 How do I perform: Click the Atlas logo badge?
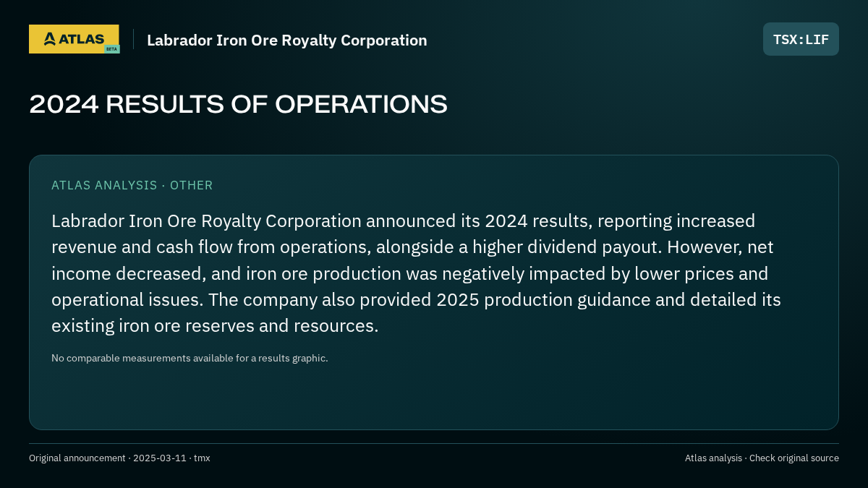pos(74,39)
